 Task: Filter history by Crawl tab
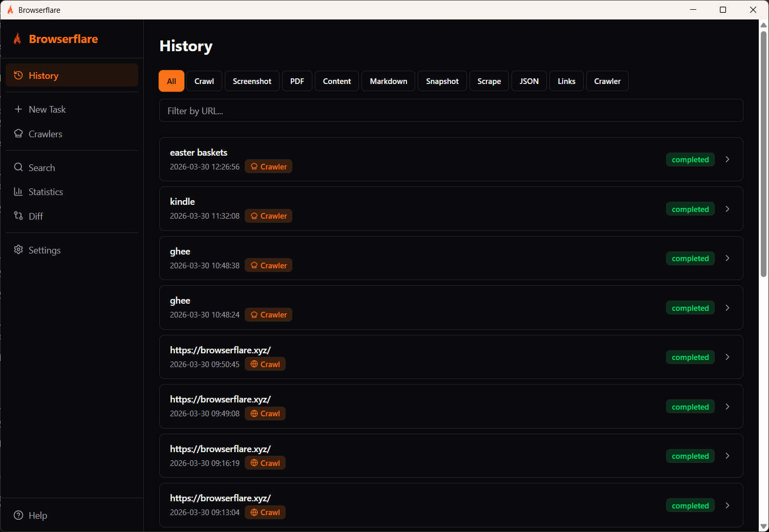click(x=204, y=81)
